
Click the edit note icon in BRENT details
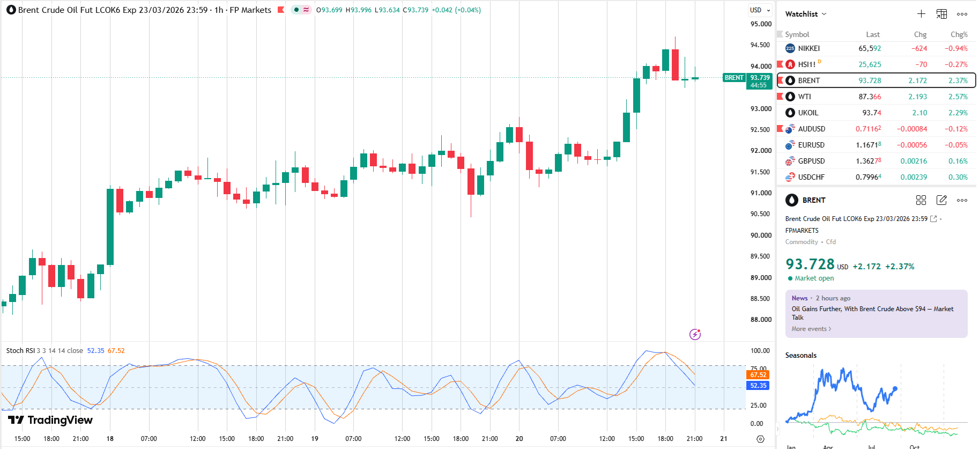[x=941, y=200]
